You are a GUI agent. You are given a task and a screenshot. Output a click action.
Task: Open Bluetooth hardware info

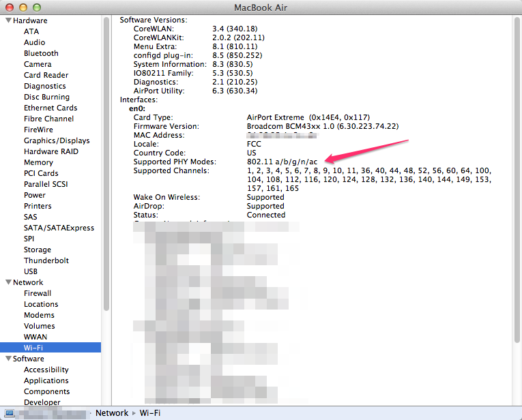(x=41, y=53)
